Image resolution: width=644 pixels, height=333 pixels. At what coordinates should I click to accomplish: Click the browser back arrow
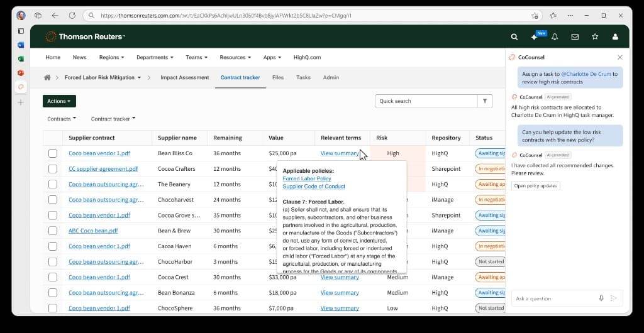point(55,16)
